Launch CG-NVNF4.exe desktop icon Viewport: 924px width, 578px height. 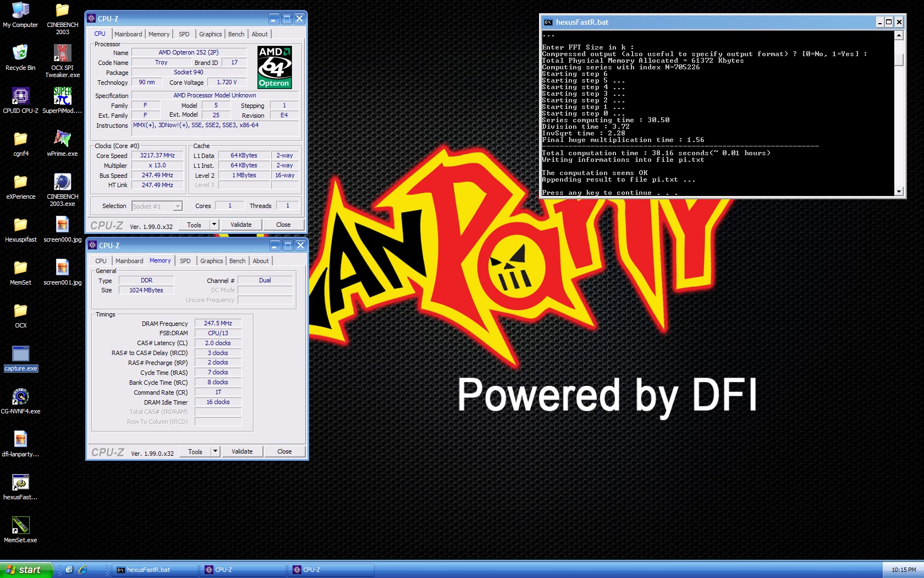pos(20,401)
